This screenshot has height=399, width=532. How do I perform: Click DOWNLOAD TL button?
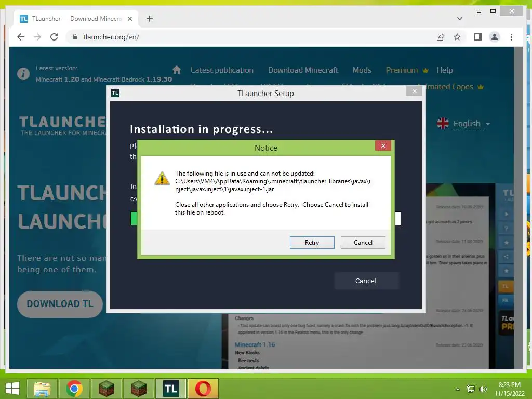click(60, 304)
